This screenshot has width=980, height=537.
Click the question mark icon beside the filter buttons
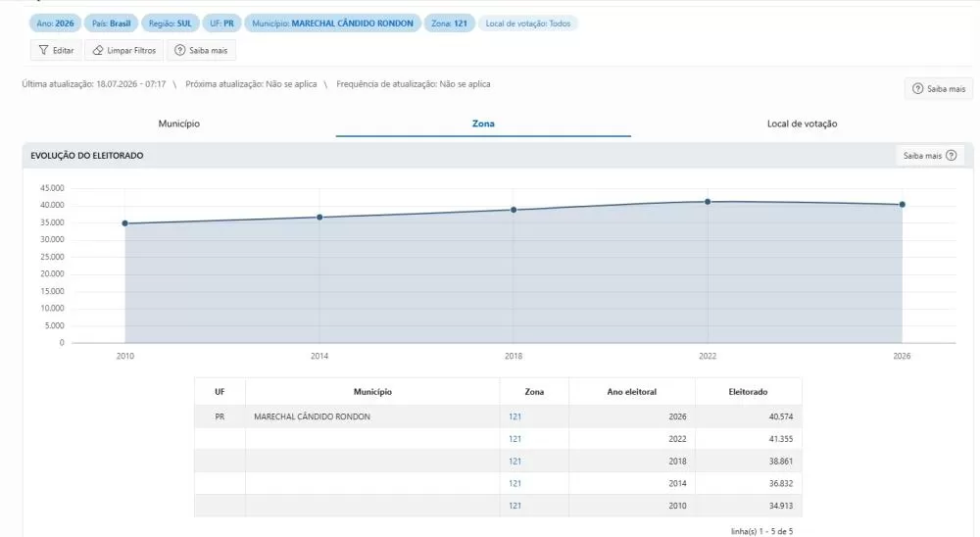180,50
